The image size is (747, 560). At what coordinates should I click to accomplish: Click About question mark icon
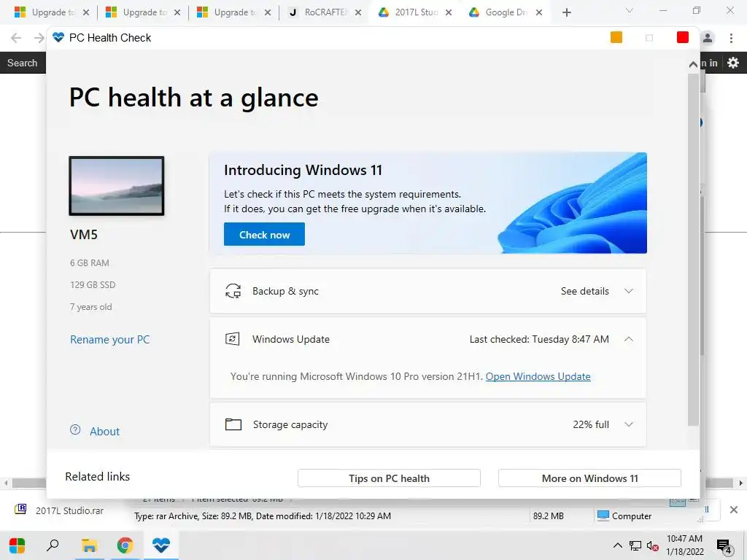(75, 429)
